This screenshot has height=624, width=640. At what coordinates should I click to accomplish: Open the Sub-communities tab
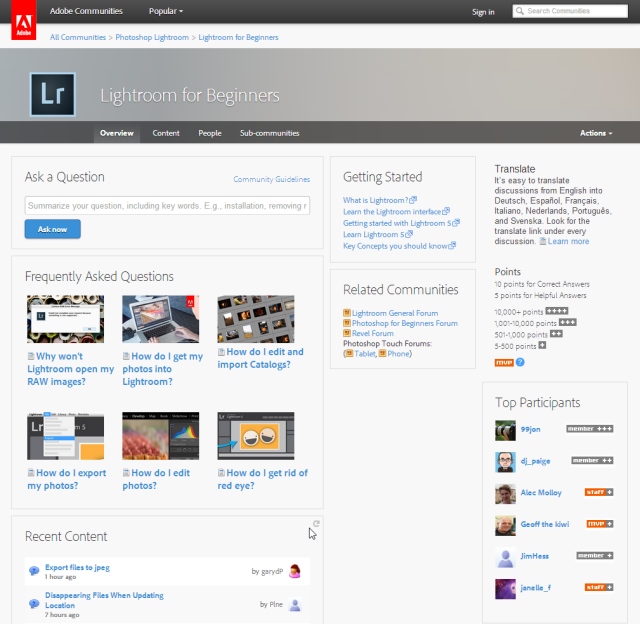pos(269,133)
